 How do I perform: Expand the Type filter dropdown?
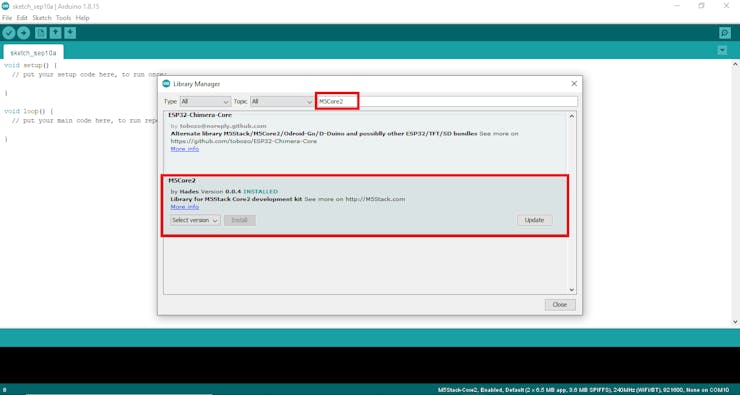(205, 101)
